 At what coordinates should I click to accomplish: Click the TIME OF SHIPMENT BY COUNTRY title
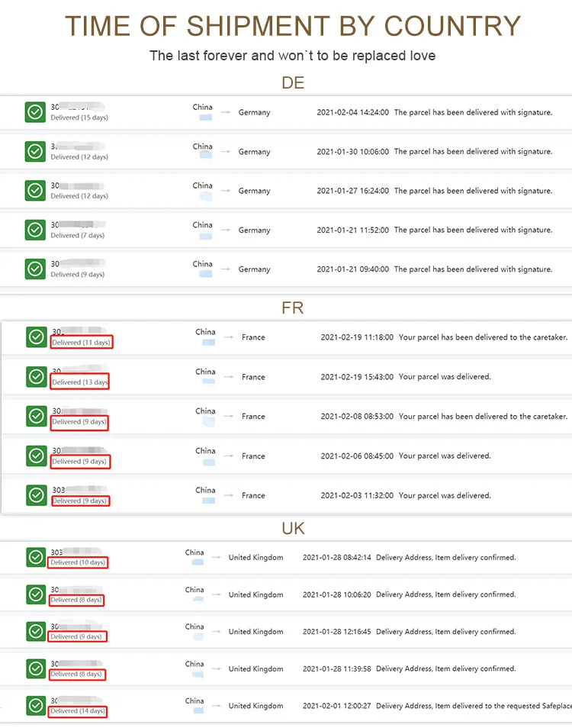(293, 26)
